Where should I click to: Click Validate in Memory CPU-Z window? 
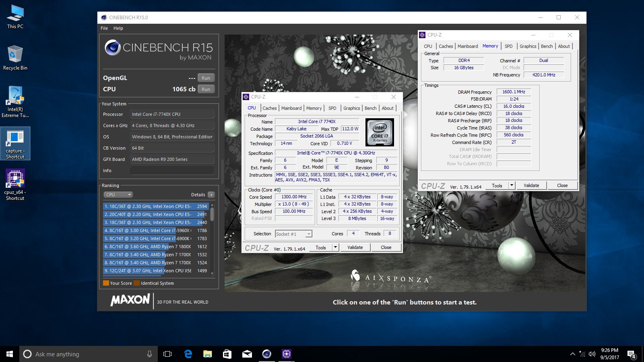pos(531,186)
